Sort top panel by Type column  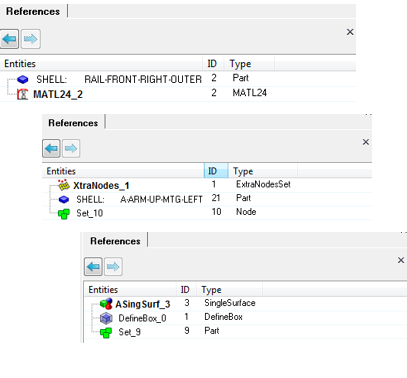coord(249,64)
